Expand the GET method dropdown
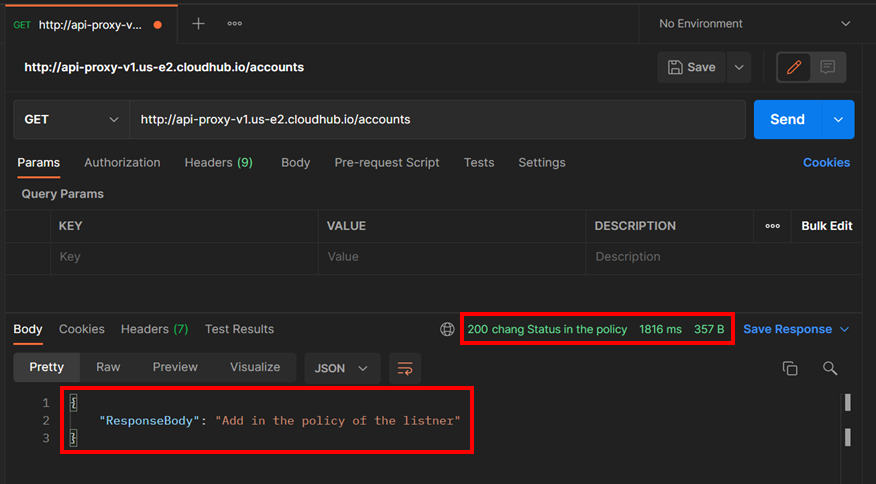This screenshot has height=484, width=876. click(x=70, y=119)
